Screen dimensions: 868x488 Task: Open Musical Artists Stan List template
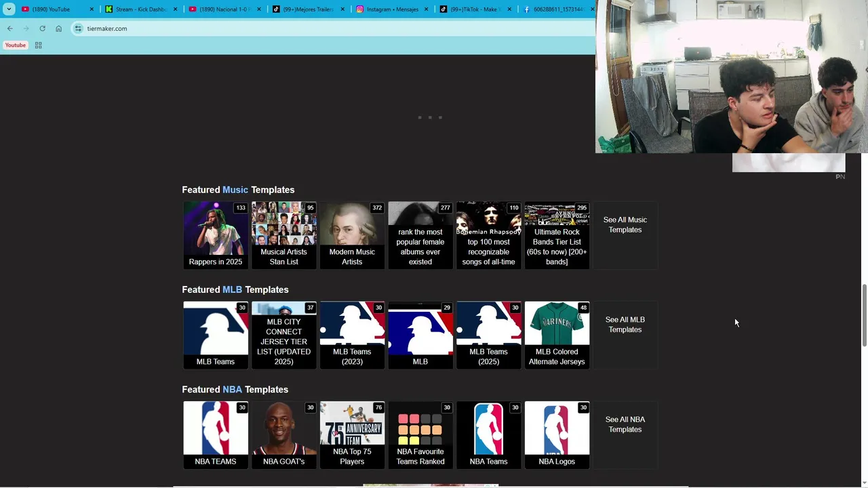pos(283,235)
